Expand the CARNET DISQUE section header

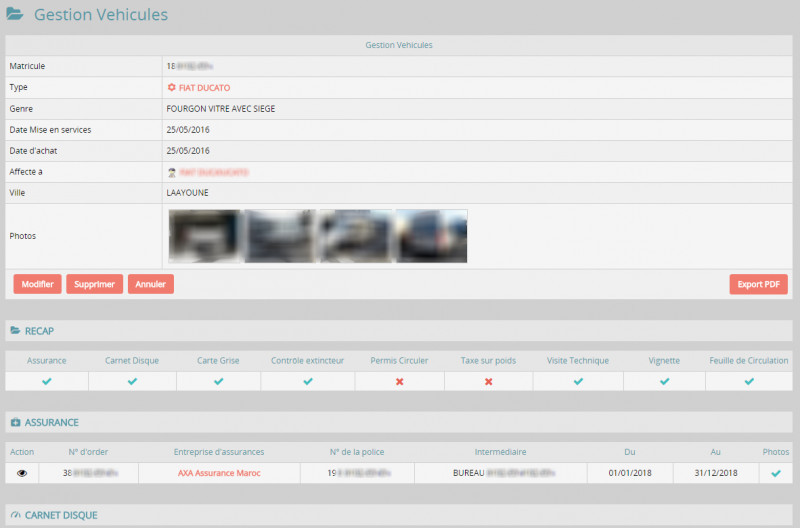pyautogui.click(x=60, y=515)
